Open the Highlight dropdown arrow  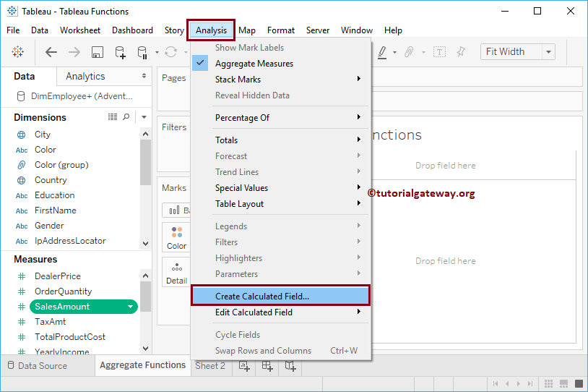pos(394,53)
